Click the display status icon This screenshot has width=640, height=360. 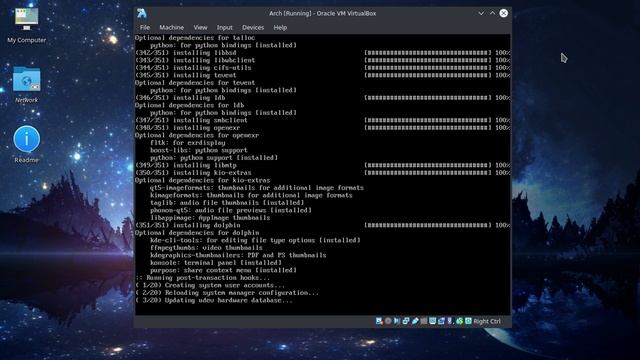pos(433,321)
